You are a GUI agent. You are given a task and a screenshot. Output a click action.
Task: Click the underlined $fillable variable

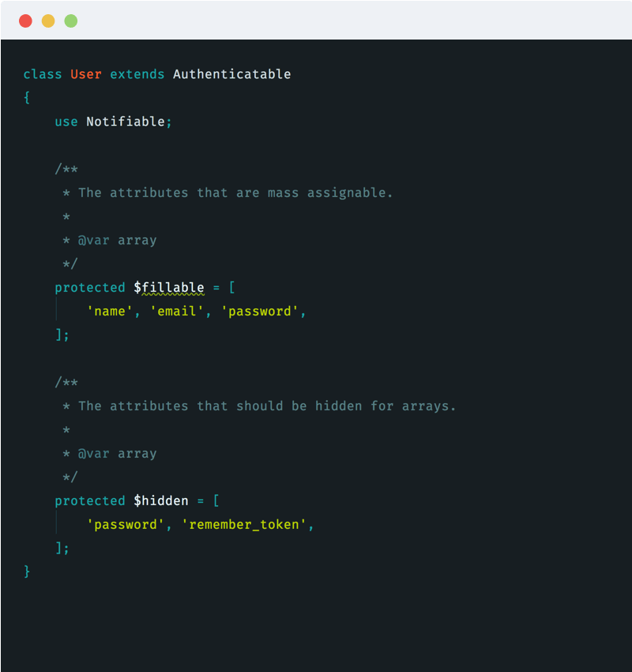coord(169,288)
